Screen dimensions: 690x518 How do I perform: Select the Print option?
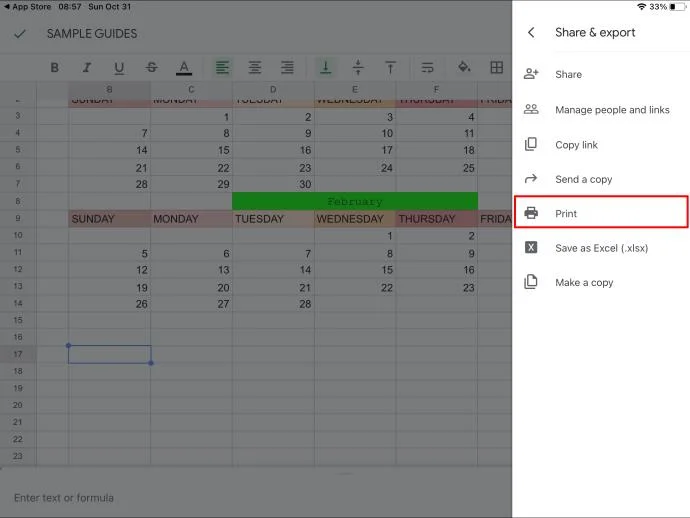point(601,213)
